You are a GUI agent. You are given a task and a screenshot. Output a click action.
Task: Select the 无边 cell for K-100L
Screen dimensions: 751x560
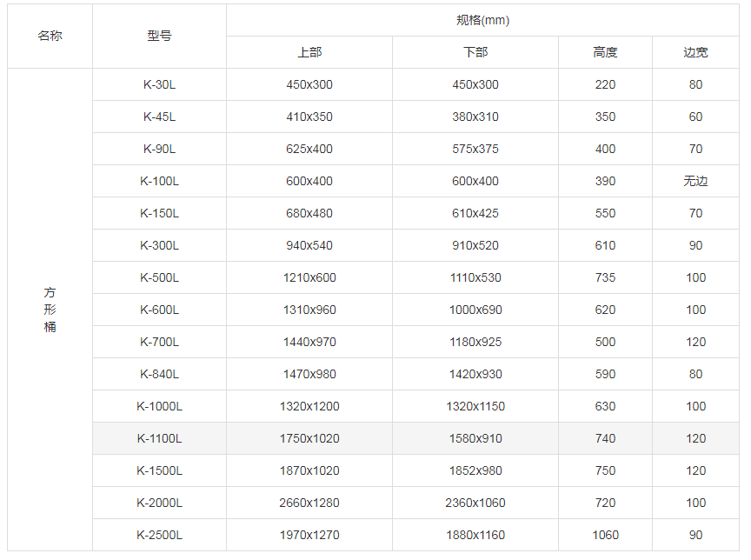(x=695, y=181)
